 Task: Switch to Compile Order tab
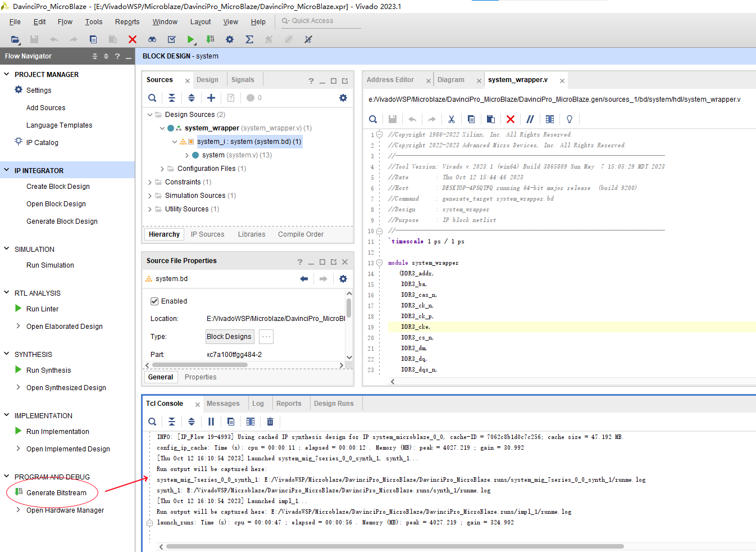click(300, 234)
